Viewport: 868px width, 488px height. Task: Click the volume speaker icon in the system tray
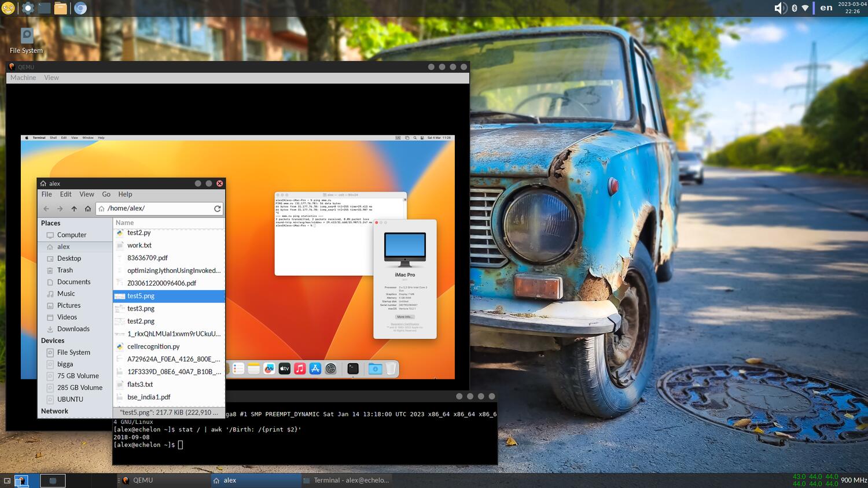coord(780,8)
